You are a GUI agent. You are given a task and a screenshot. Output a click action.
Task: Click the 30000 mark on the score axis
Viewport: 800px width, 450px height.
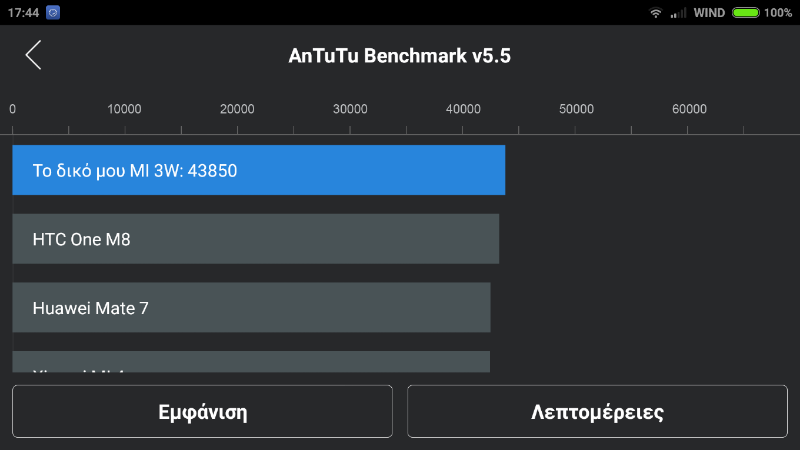(350, 110)
